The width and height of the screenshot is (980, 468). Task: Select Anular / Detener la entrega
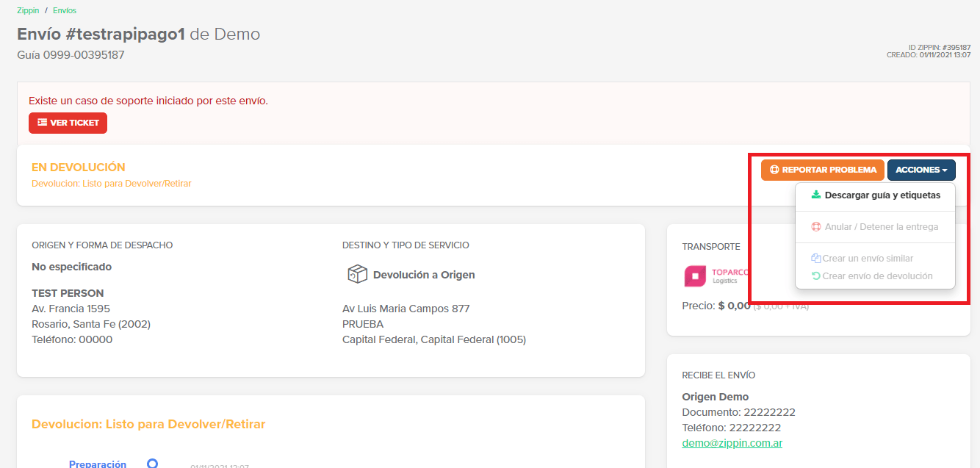(875, 227)
